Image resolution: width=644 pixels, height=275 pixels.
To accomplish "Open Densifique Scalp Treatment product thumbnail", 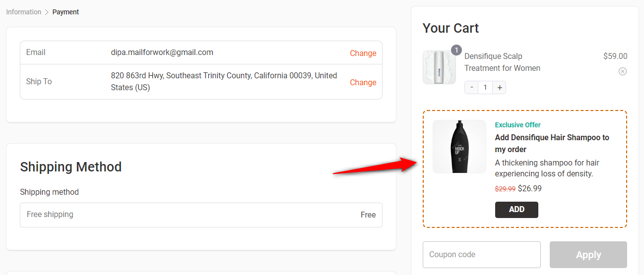I will 439,67.
